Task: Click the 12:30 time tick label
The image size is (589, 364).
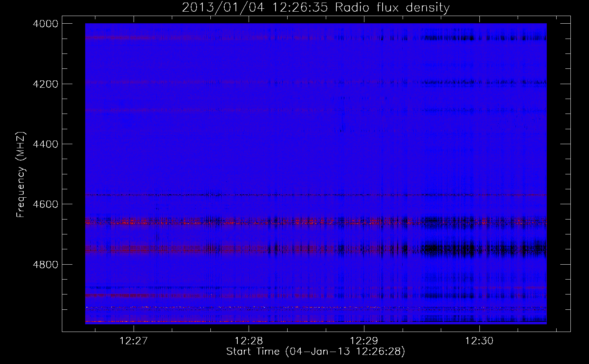Action: click(479, 341)
